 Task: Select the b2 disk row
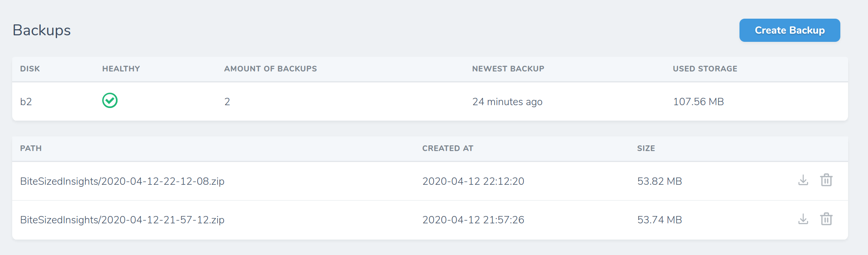(x=26, y=102)
